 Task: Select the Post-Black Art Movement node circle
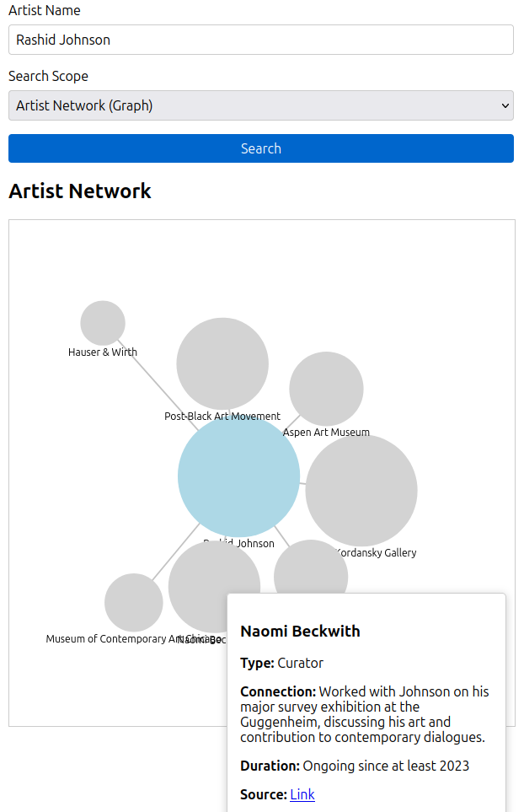click(222, 363)
